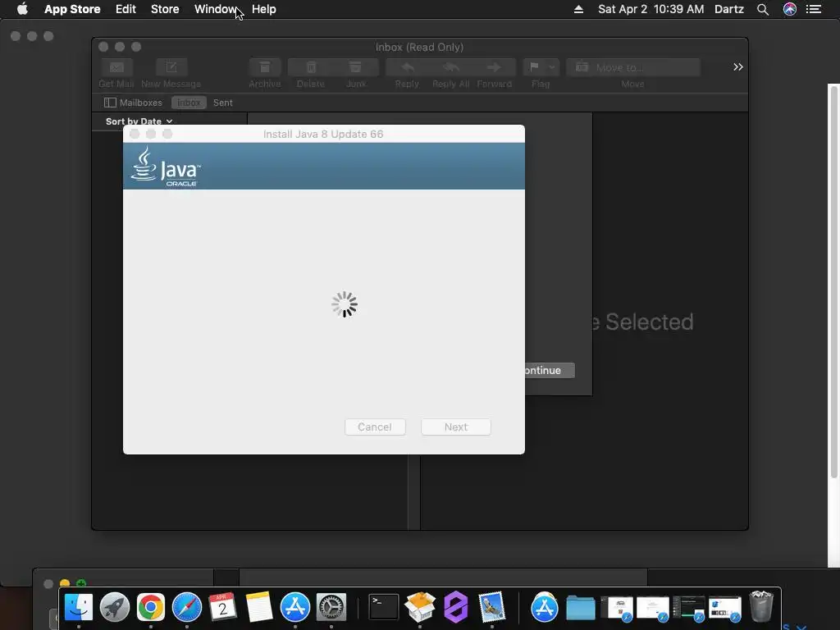Open Flag dropdown arrow in Mail toolbar

(552, 67)
